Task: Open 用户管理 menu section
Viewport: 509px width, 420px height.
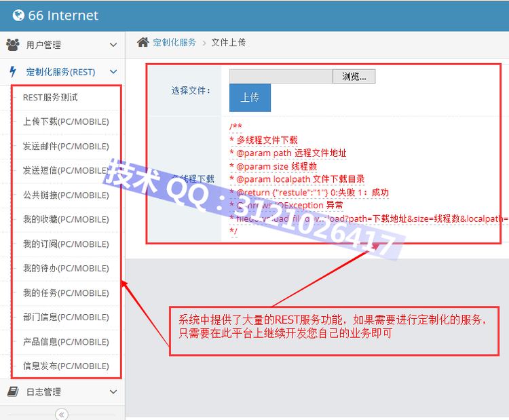Action: (62, 45)
